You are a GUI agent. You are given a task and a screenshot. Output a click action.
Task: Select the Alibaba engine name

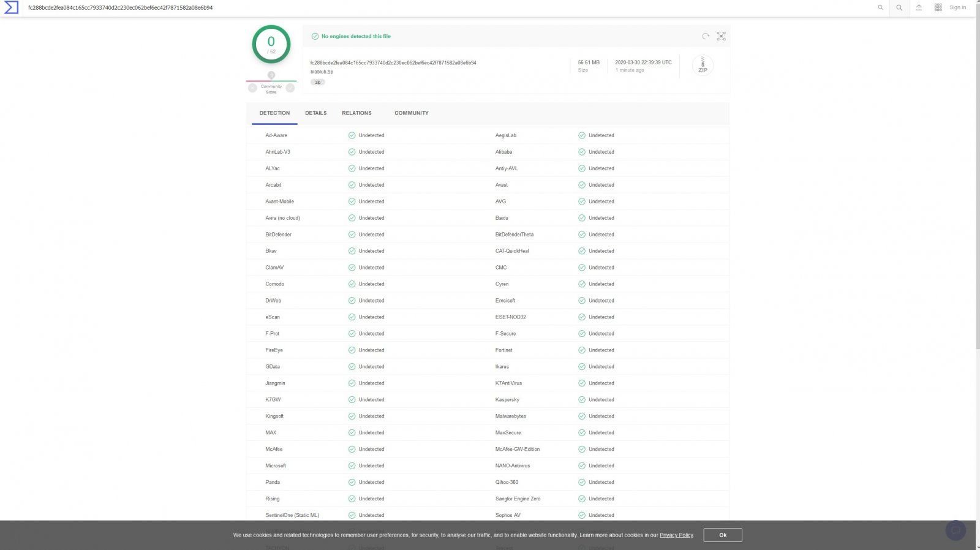click(x=503, y=152)
